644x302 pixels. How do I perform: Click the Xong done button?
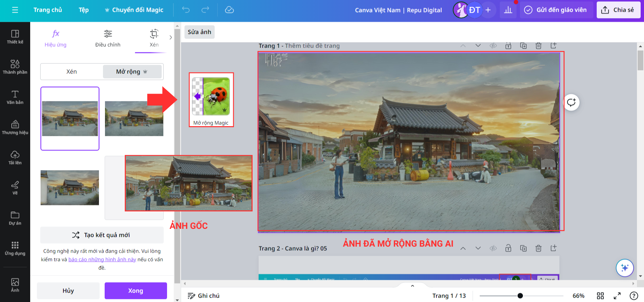tap(136, 291)
